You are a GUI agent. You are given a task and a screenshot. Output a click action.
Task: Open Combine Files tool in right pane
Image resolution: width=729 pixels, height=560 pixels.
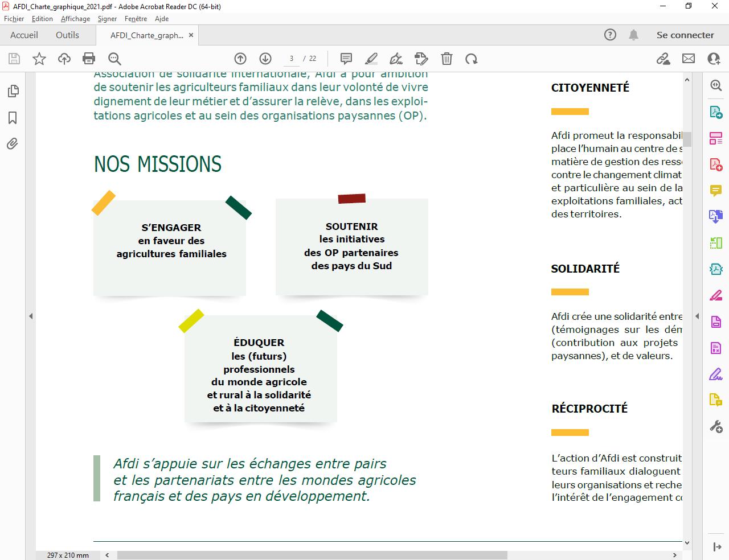point(716,216)
